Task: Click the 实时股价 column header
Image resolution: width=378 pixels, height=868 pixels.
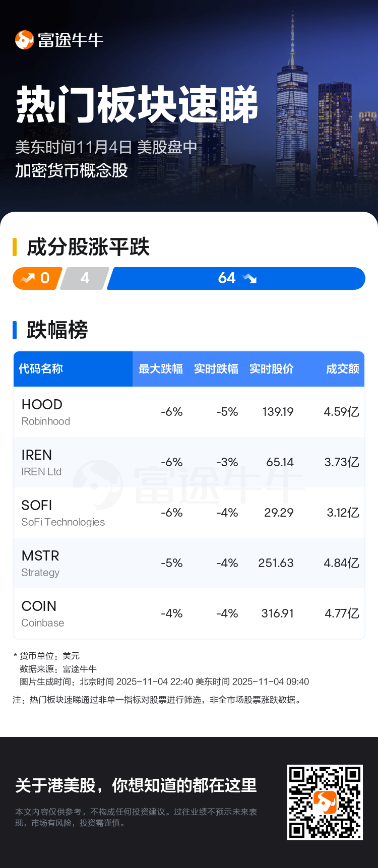Action: tap(272, 369)
